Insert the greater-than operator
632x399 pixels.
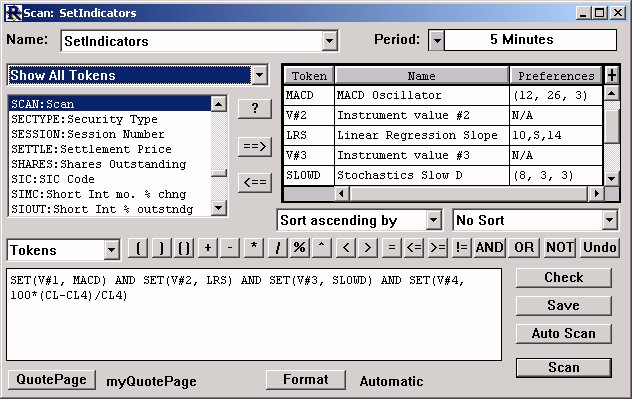pos(368,248)
